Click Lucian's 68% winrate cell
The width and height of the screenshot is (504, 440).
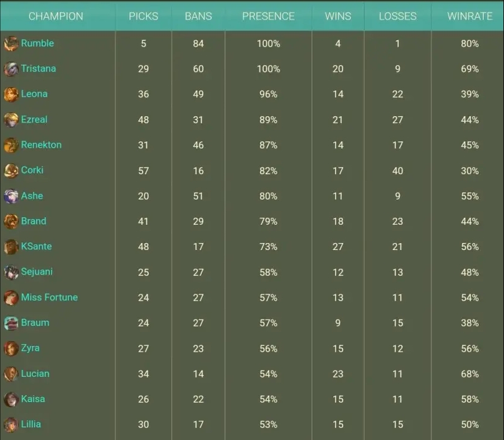click(469, 374)
